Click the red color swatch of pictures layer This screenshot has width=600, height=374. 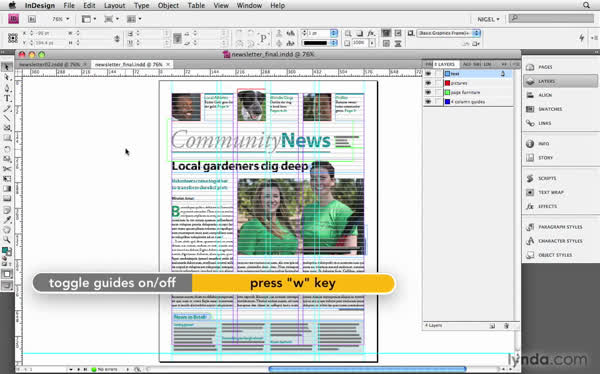point(447,83)
